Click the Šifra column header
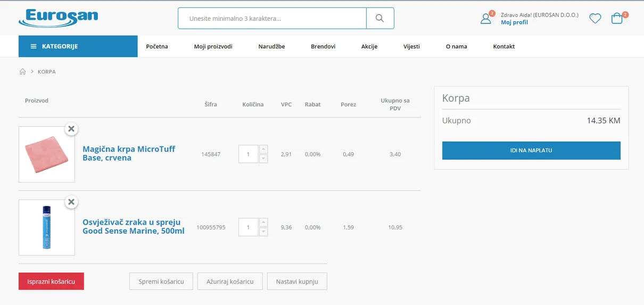The height and width of the screenshot is (305, 644). [211, 104]
